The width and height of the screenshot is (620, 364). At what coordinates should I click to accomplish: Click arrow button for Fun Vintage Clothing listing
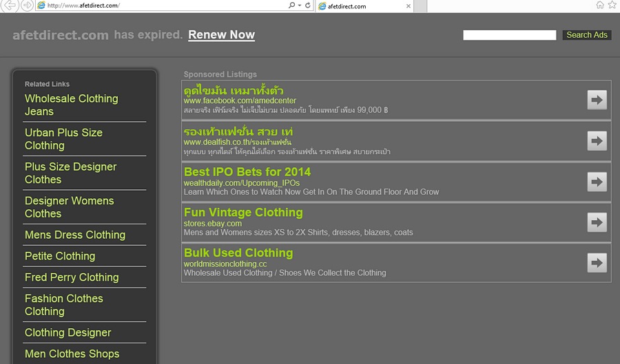(597, 222)
